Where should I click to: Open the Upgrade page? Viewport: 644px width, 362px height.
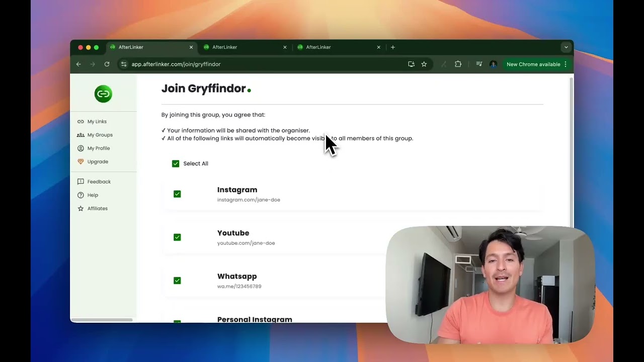[x=93, y=161]
